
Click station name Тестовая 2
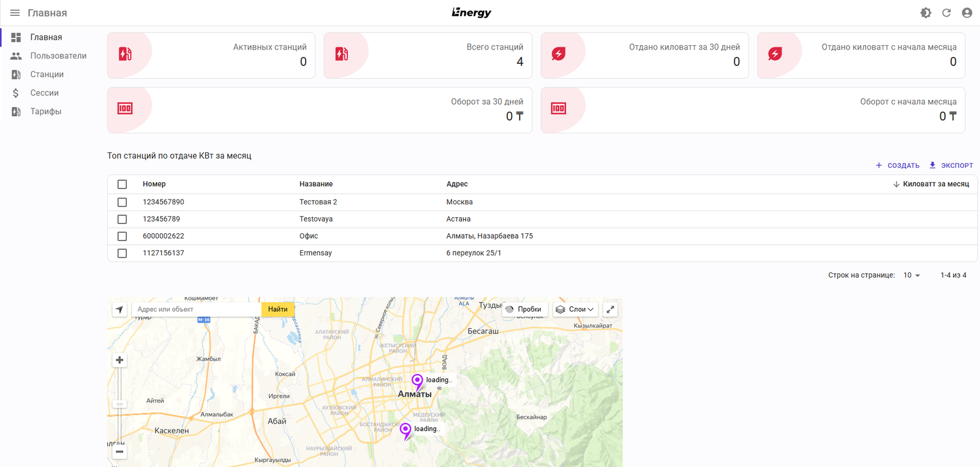coord(318,202)
